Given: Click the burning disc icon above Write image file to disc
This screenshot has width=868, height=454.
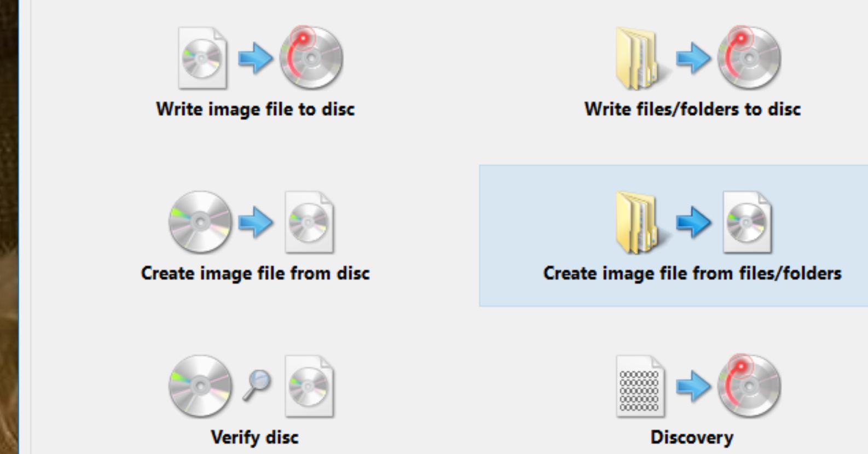Looking at the screenshot, I should [x=311, y=57].
